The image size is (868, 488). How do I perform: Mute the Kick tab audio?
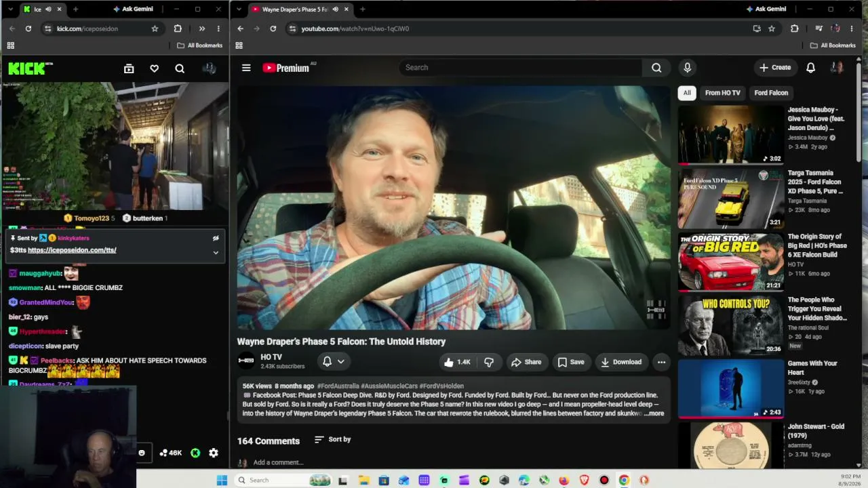pos(48,9)
